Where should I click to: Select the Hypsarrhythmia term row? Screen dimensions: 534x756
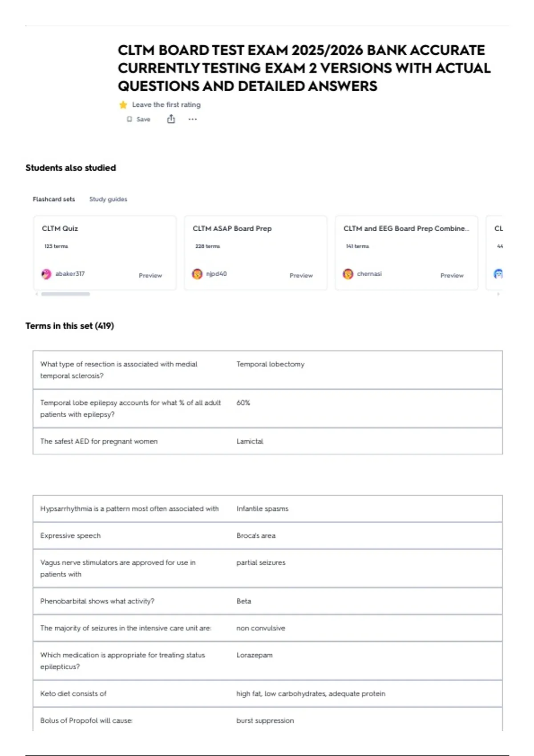[267, 509]
